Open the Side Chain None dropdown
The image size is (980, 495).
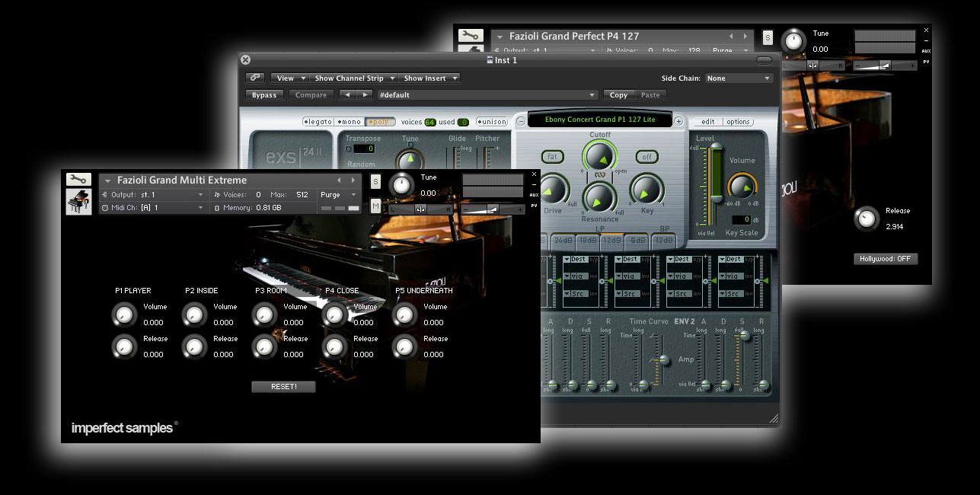click(739, 78)
